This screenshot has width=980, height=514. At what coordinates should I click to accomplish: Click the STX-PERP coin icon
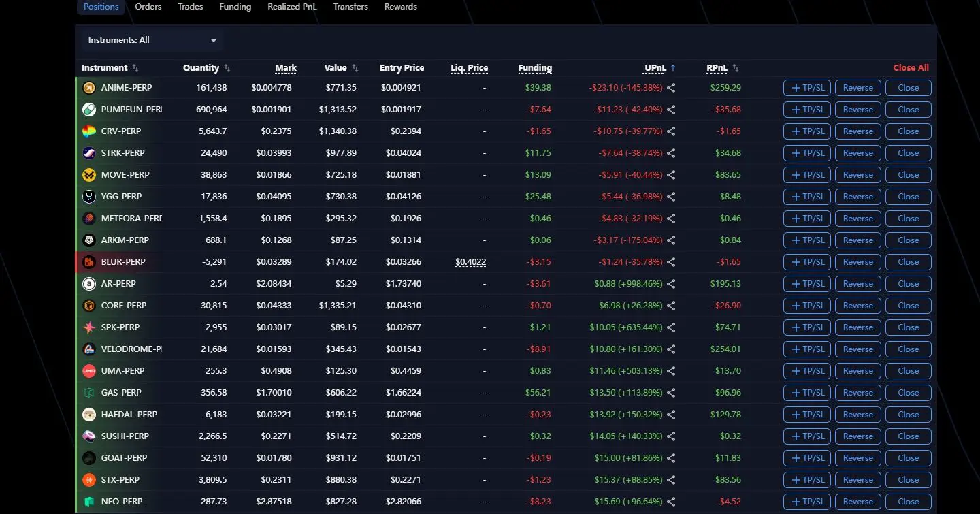89,480
